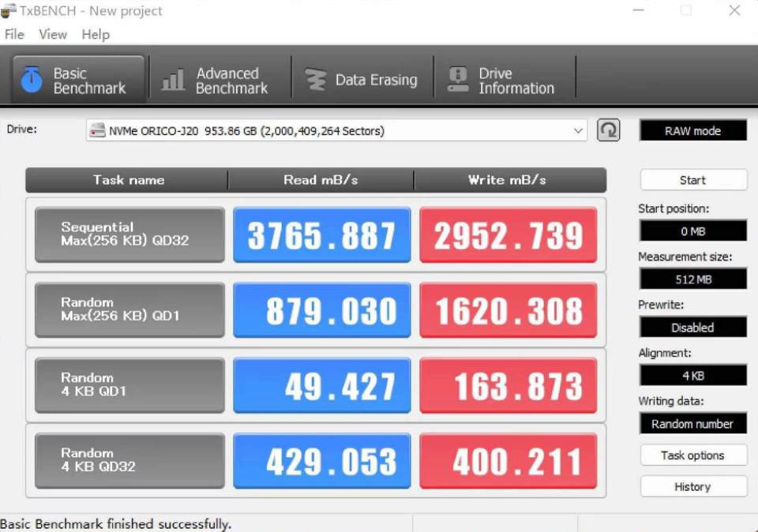Click the Task name column header
Viewport: 758px width, 532px height.
click(x=126, y=180)
